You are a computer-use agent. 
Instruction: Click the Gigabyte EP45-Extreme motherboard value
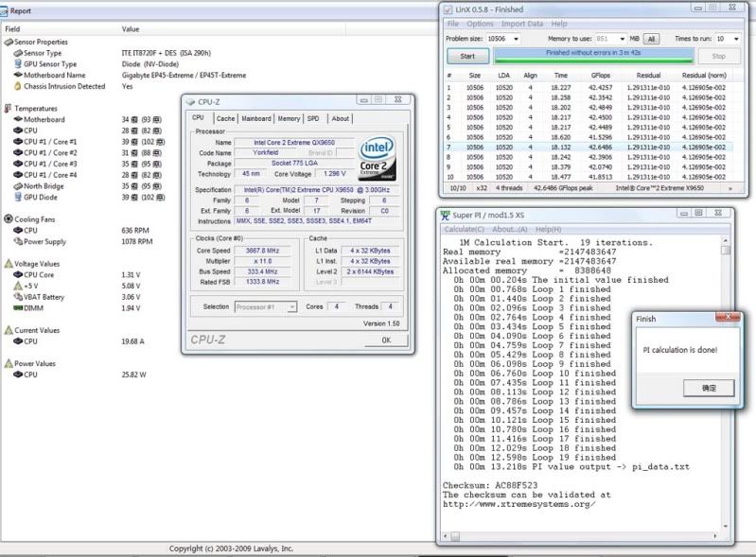184,75
